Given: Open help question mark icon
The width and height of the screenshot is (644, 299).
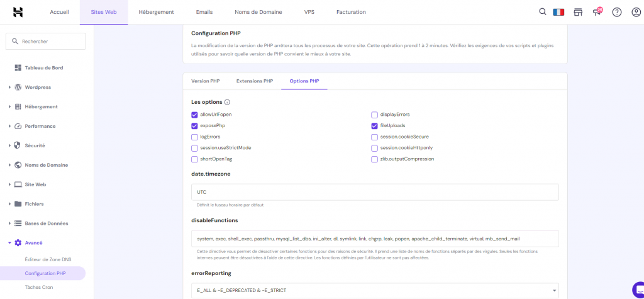Looking at the screenshot, I should (617, 12).
